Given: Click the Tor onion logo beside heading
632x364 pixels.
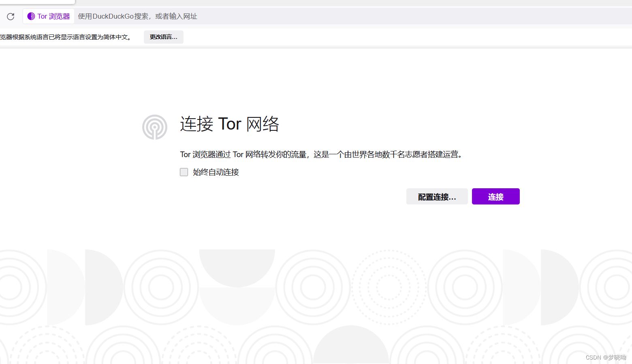Looking at the screenshot, I should pyautogui.click(x=155, y=127).
